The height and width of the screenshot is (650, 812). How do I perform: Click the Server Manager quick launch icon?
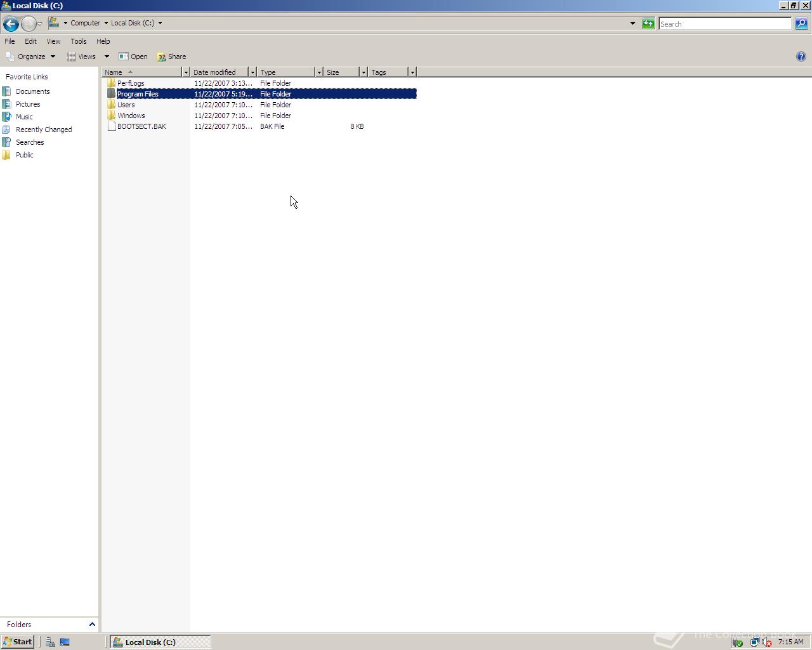point(50,642)
